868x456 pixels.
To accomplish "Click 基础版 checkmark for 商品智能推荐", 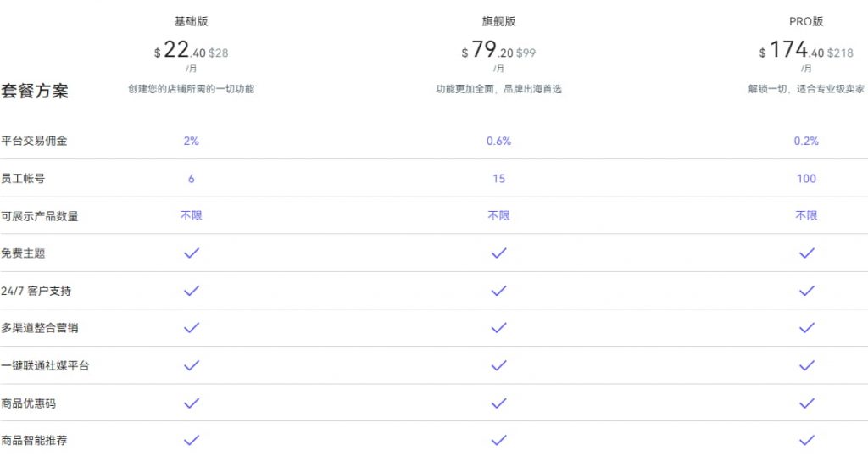I will pyautogui.click(x=192, y=440).
